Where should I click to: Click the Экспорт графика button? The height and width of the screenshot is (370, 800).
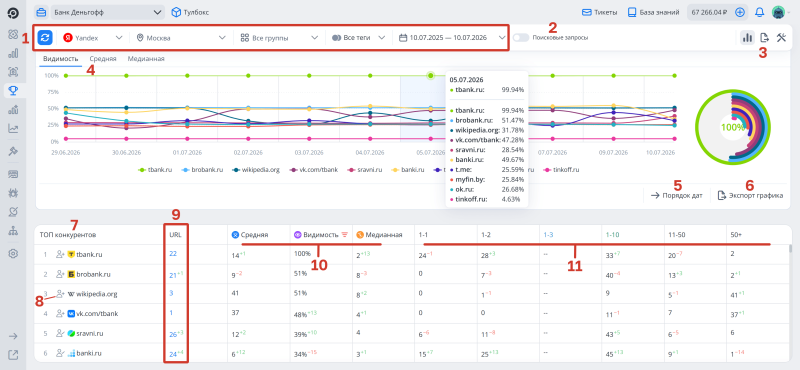point(750,195)
